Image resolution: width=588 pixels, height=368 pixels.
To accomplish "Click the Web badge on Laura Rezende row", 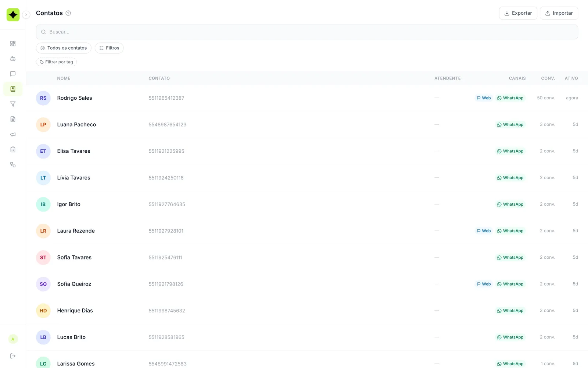I will (484, 231).
